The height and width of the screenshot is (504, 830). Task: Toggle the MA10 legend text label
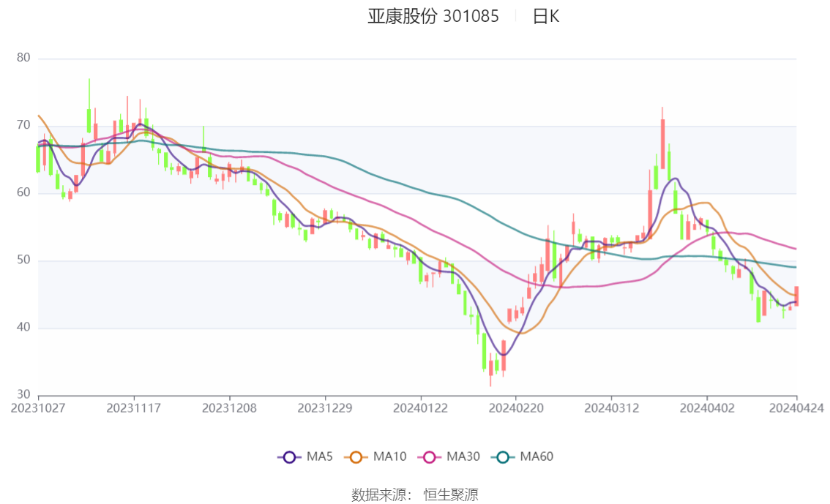click(389, 457)
